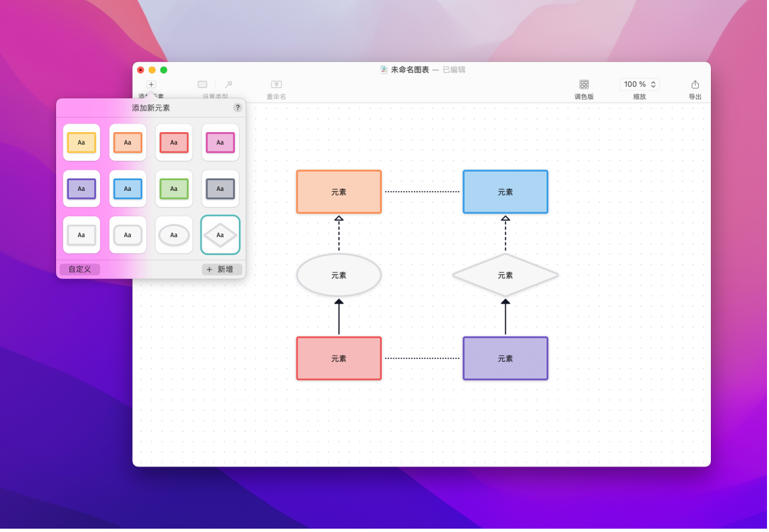Select the ellipse element on canvas

[x=339, y=275]
